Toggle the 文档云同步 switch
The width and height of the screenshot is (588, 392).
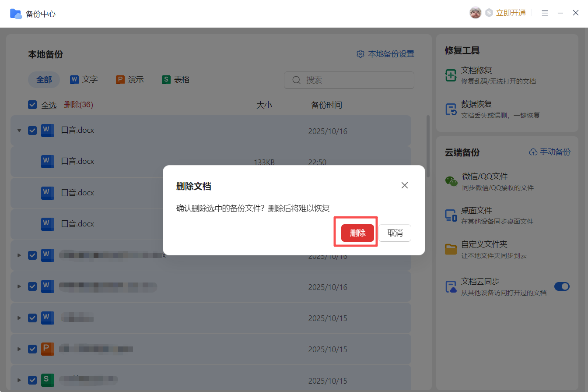coord(562,286)
